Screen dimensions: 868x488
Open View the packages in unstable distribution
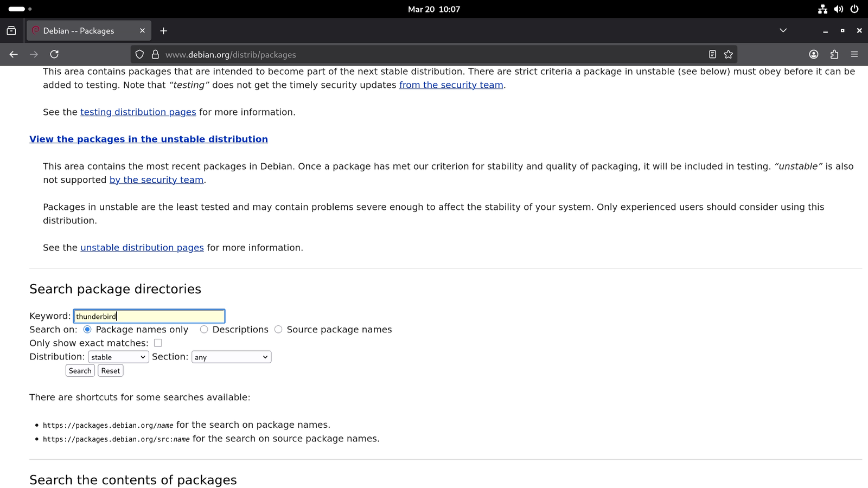pos(149,139)
